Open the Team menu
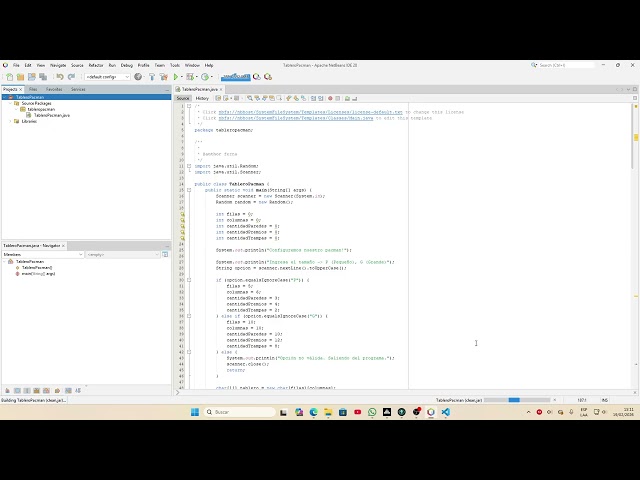 tap(160, 65)
